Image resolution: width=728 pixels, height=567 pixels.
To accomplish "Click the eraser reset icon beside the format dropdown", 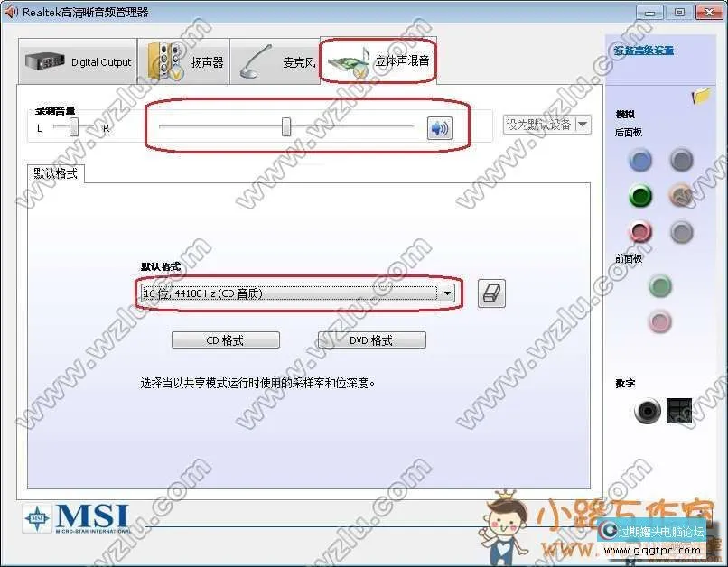I will (490, 293).
